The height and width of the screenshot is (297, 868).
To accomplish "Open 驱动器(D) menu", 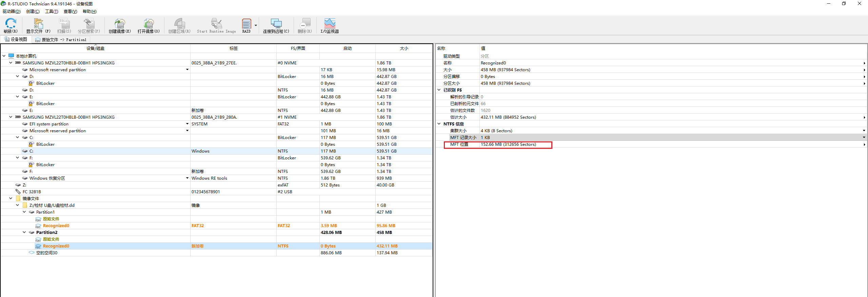I will (12, 12).
